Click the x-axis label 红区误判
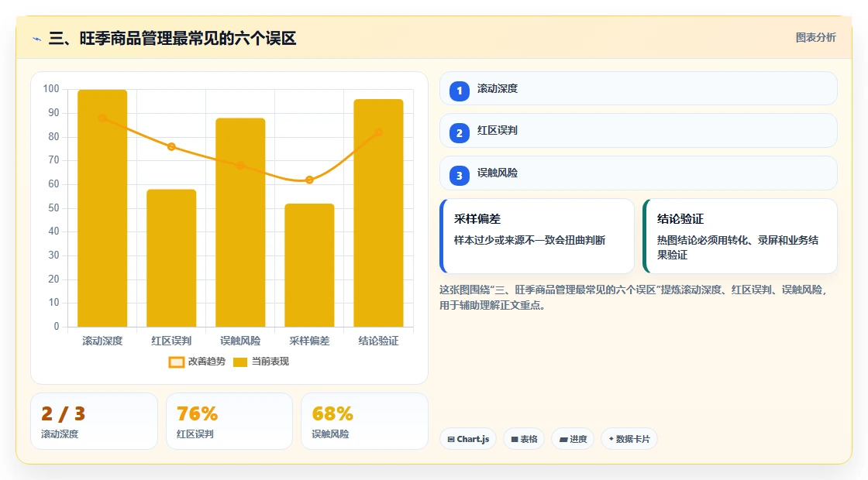868x480 pixels. click(x=171, y=341)
